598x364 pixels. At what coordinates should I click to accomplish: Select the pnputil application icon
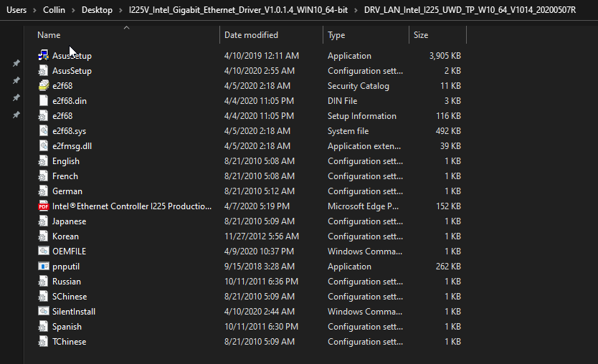[x=44, y=266]
